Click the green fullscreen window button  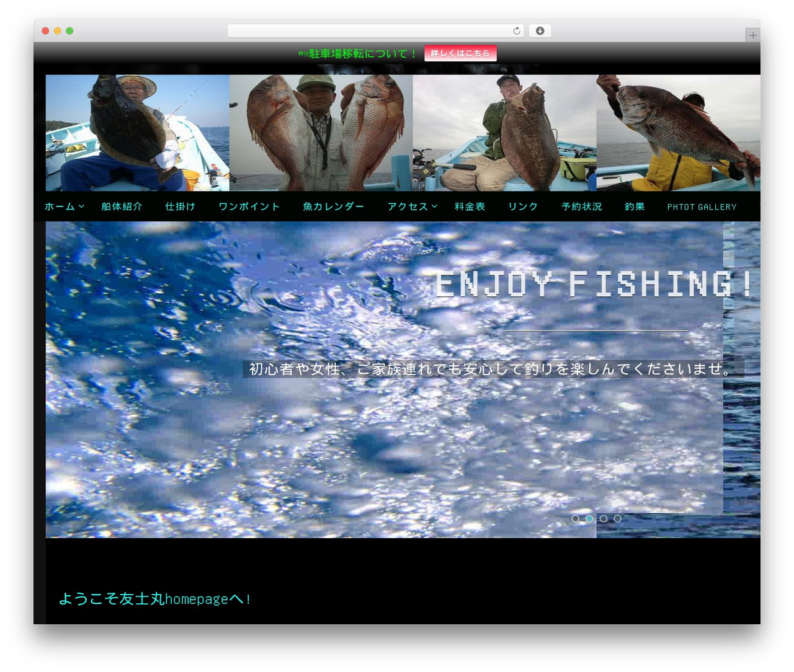(x=69, y=30)
